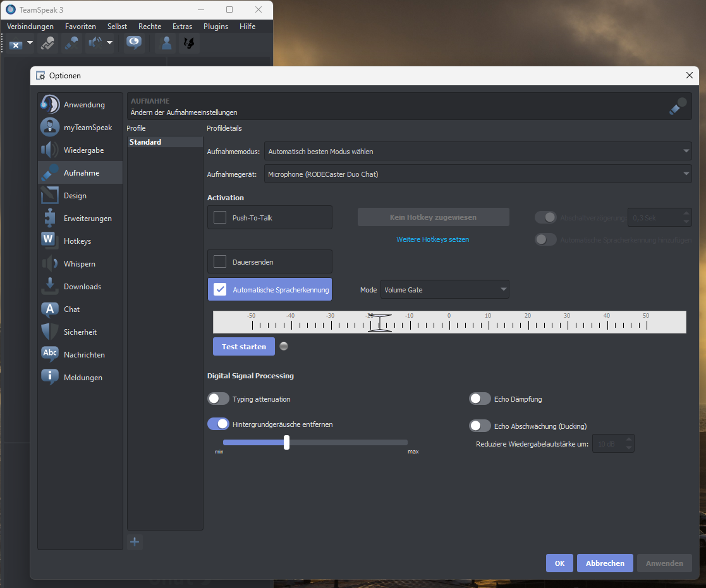Toggle Hintergrundgeräusche entfernen switch off

pos(218,424)
